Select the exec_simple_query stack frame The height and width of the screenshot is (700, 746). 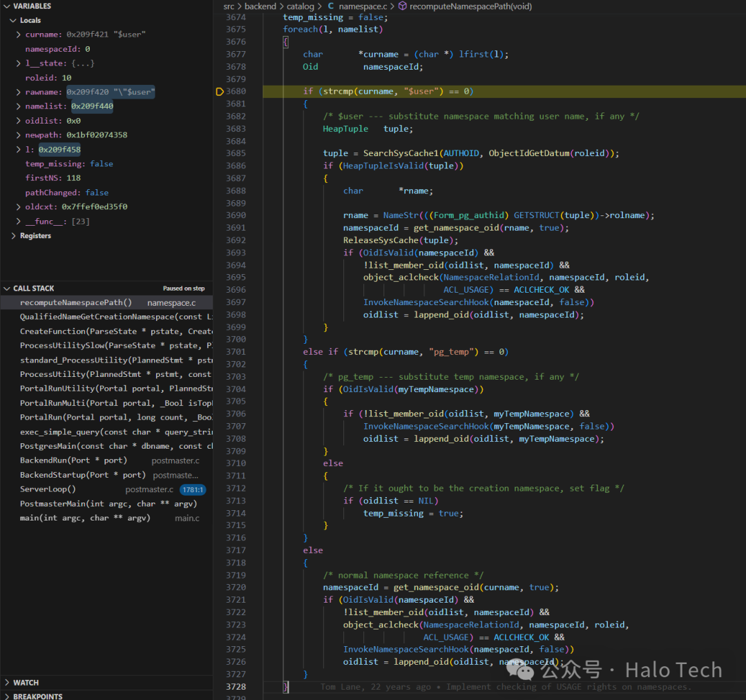pos(104,432)
